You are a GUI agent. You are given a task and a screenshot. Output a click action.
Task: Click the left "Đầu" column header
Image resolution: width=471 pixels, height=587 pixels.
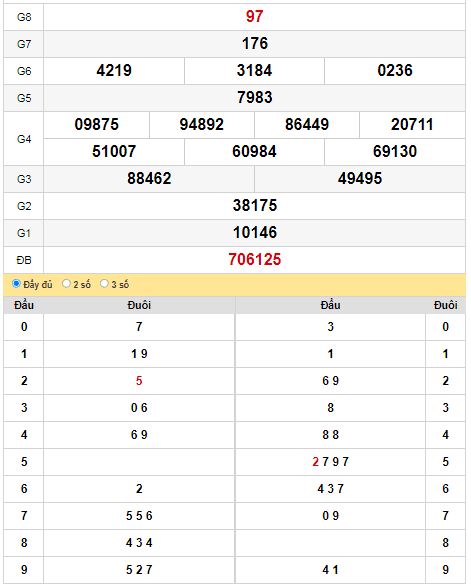point(24,305)
